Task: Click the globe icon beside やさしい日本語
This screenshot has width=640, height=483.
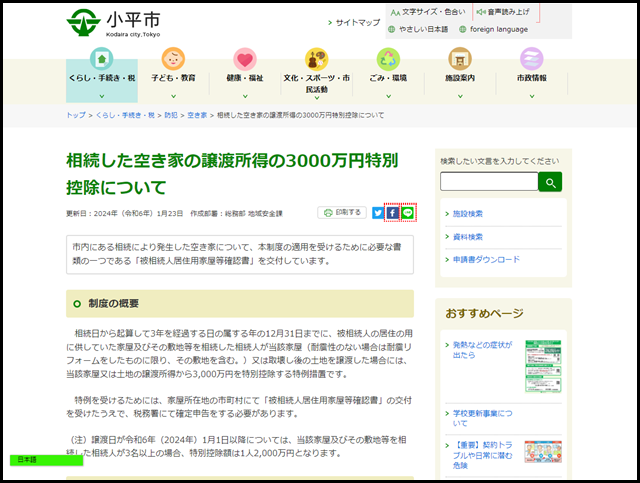Action: tap(391, 29)
